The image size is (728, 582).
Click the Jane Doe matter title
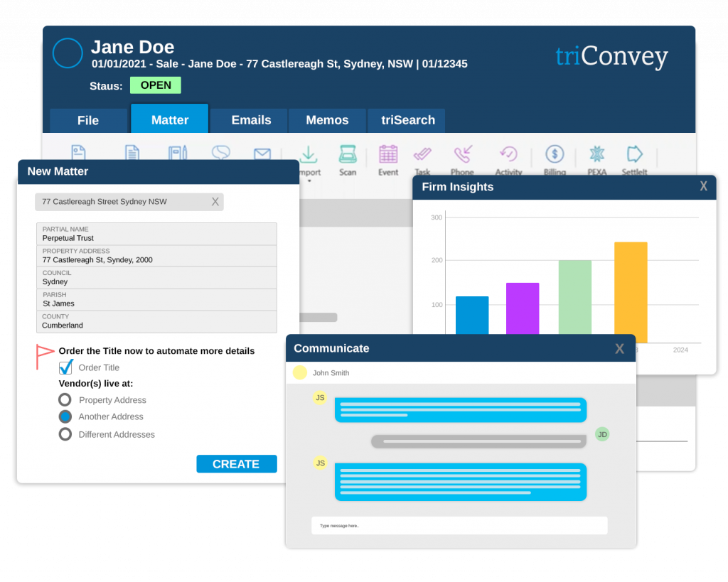click(x=133, y=47)
